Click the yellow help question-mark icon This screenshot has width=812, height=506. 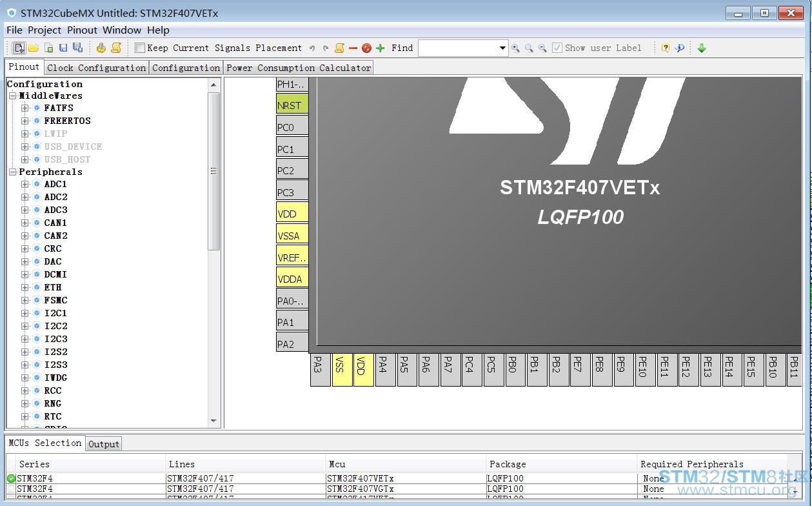[665, 48]
